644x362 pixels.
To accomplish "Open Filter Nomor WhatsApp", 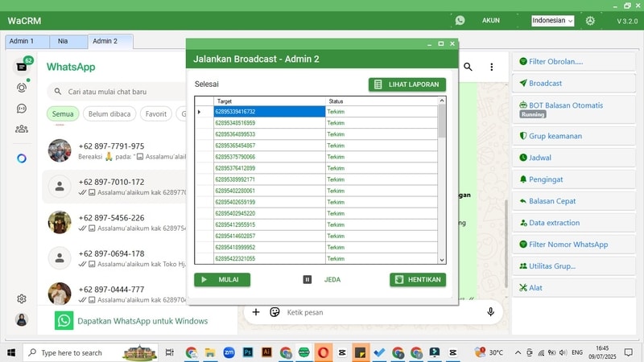I will (x=574, y=245).
